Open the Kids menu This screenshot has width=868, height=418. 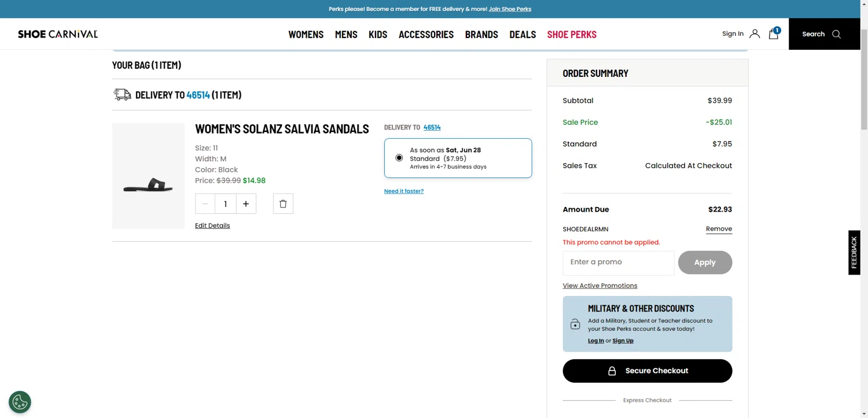pos(378,34)
